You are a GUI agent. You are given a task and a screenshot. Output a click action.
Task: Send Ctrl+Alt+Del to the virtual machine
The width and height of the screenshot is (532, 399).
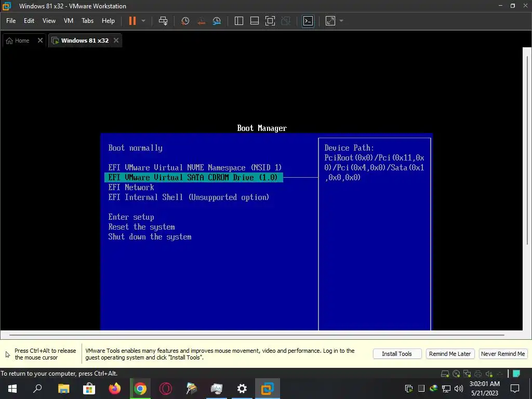click(163, 21)
